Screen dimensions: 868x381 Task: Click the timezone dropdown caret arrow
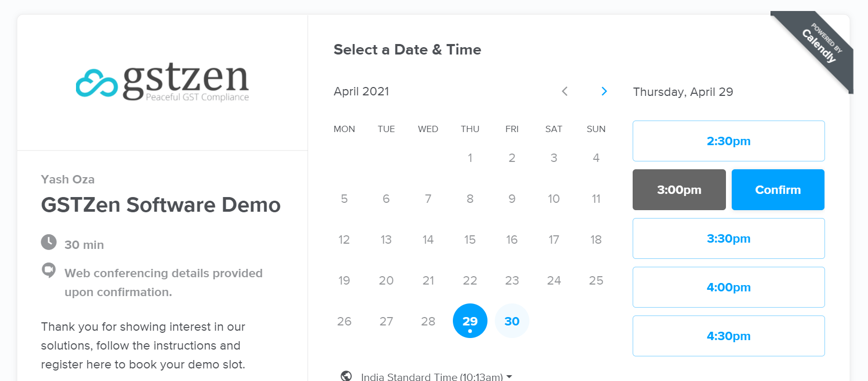(510, 376)
